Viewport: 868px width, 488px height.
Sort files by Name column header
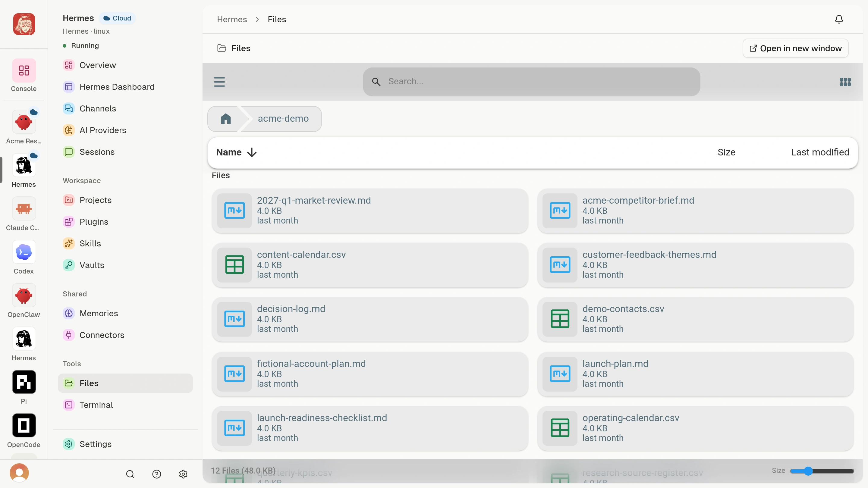(236, 152)
